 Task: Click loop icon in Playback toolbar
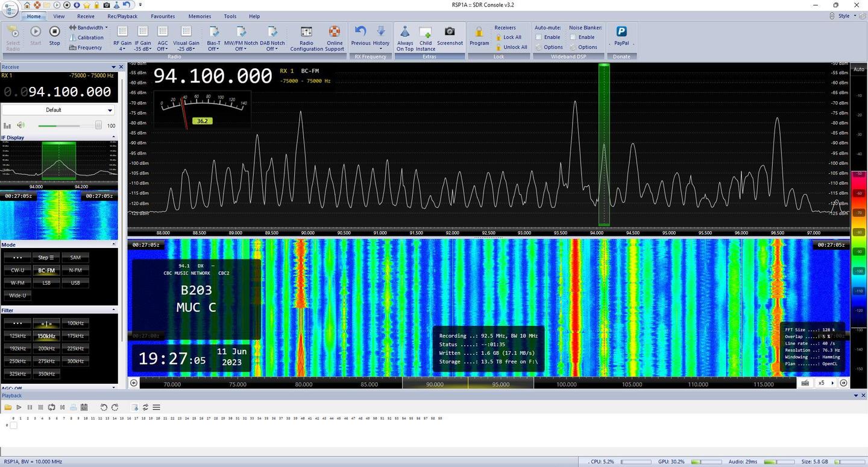click(x=51, y=407)
